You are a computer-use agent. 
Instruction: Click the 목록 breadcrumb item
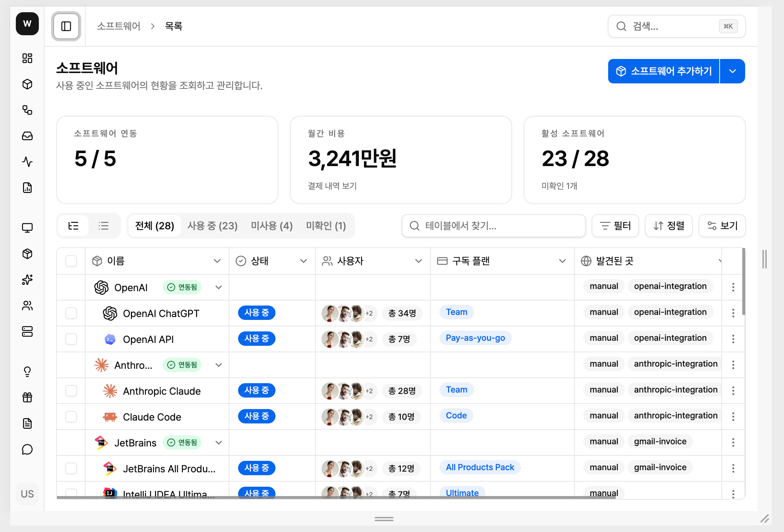pos(174,26)
